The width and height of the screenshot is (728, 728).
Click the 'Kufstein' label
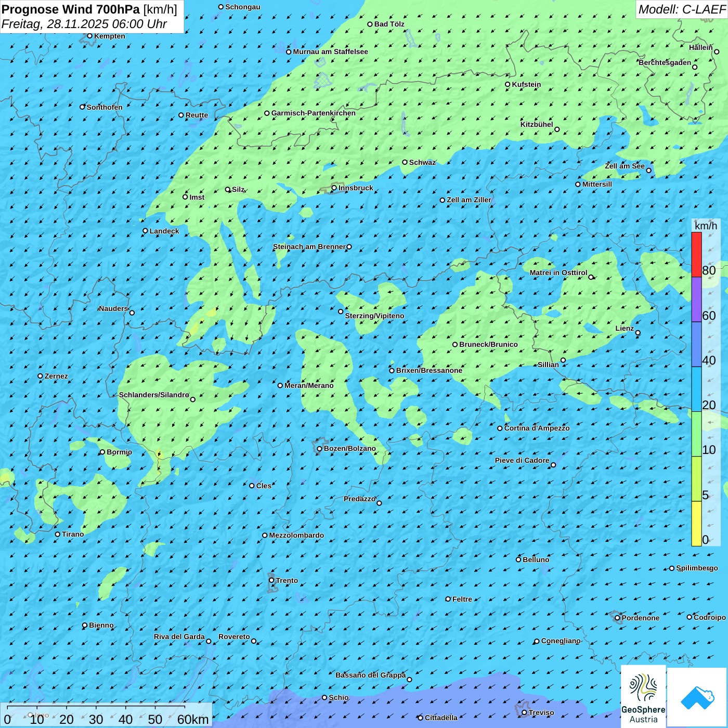click(526, 84)
